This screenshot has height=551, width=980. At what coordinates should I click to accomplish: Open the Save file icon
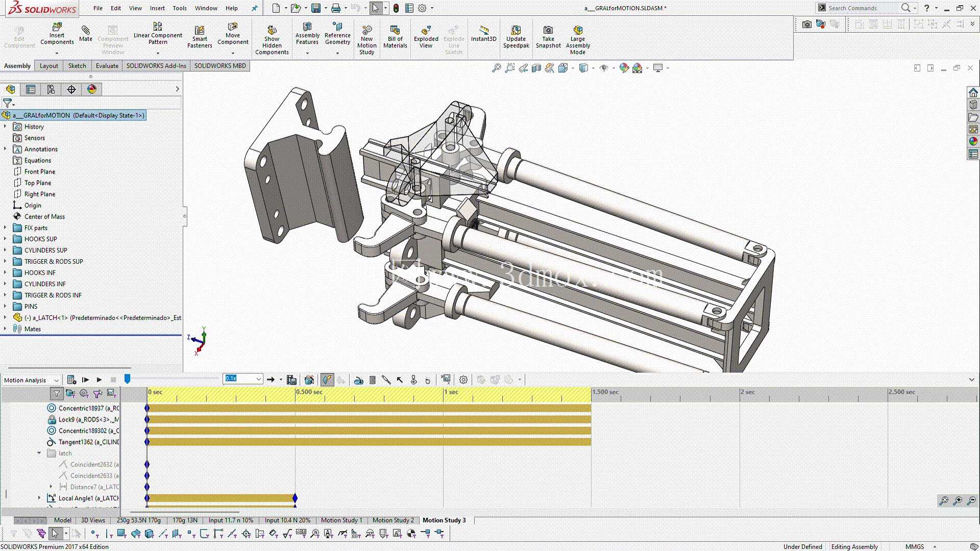[x=316, y=8]
